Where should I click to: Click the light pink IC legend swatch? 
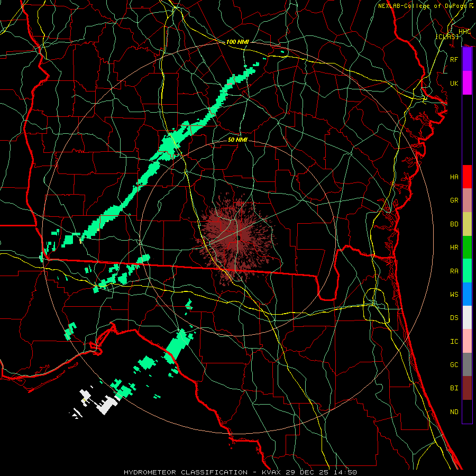pos(467,341)
